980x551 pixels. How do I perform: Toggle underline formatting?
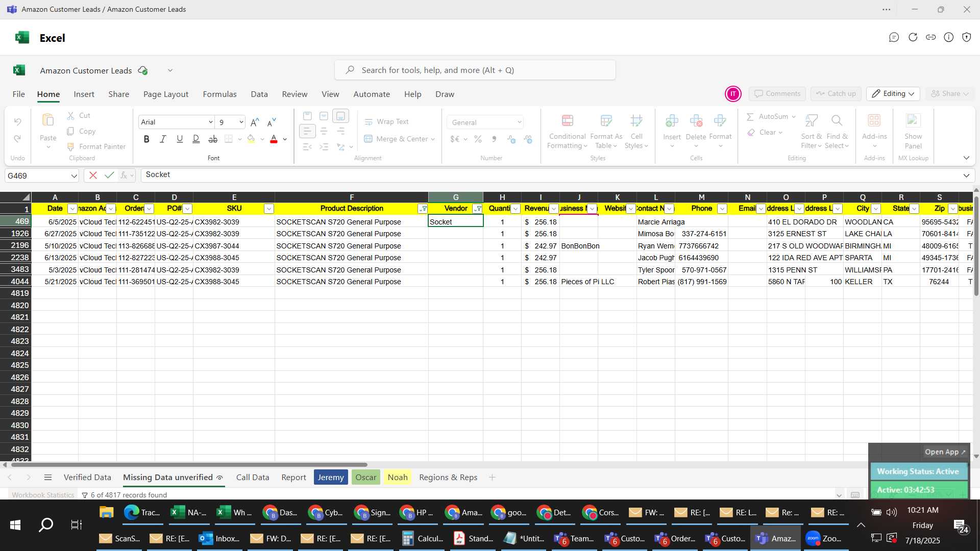180,139
